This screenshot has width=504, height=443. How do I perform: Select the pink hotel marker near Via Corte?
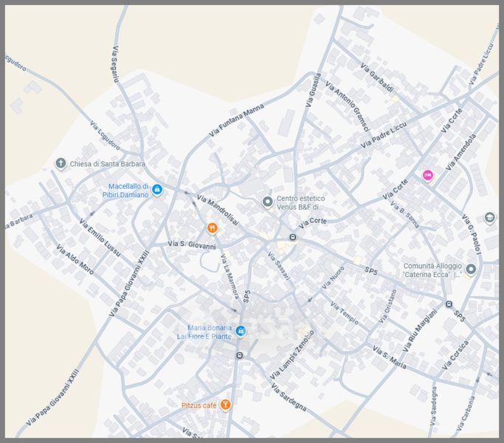click(427, 175)
